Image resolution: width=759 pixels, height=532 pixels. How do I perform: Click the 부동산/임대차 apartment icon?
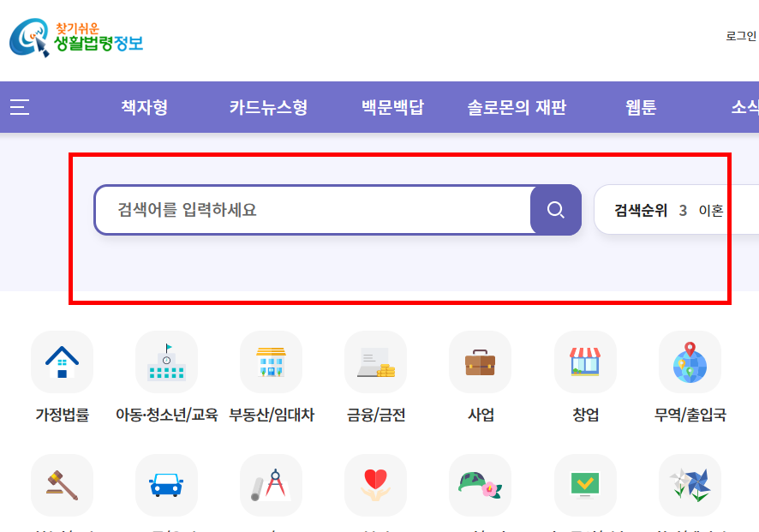coord(271,361)
